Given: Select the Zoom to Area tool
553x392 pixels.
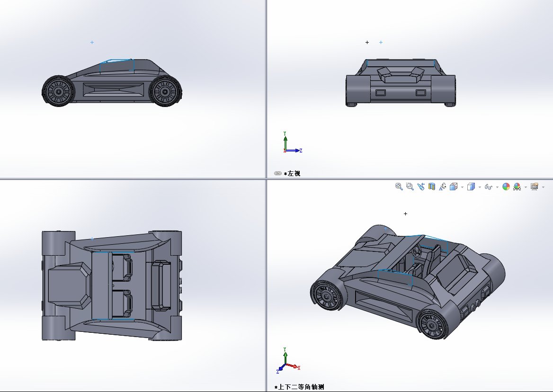Looking at the screenshot, I should pyautogui.click(x=410, y=187).
